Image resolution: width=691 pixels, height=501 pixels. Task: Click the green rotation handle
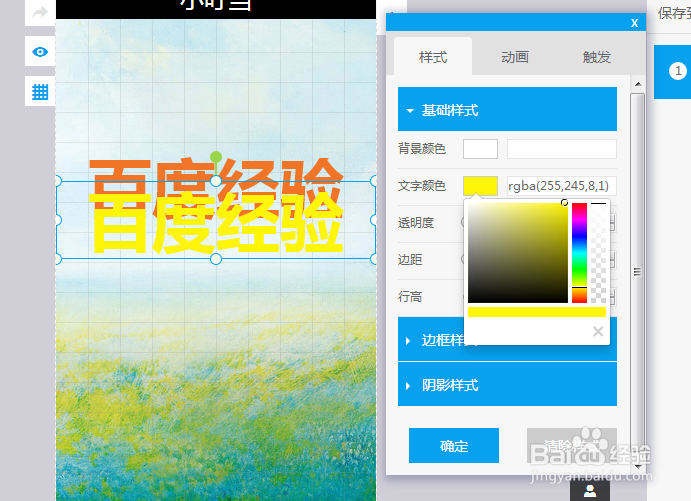pos(216,157)
